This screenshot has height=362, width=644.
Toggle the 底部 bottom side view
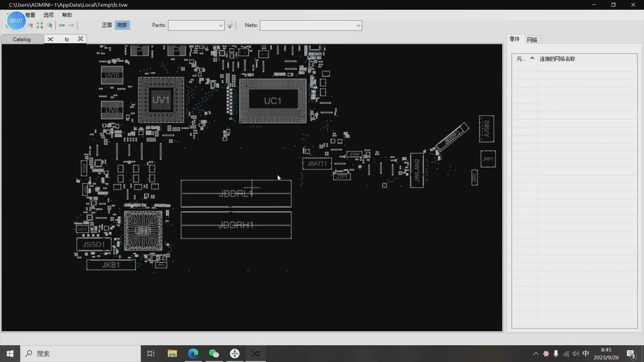[x=122, y=25]
